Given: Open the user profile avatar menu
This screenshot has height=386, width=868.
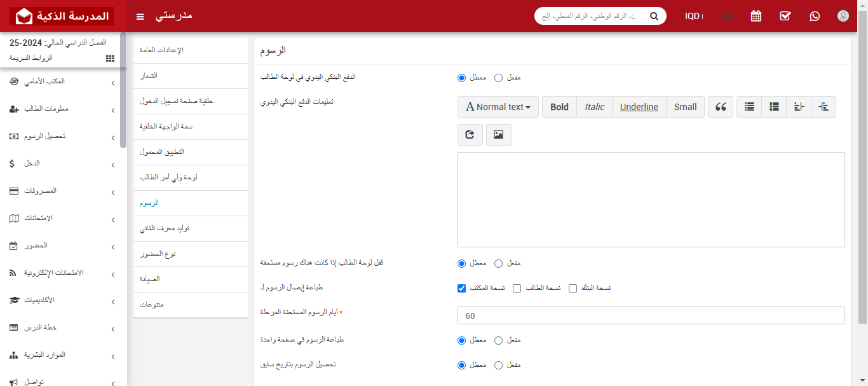Looking at the screenshot, I should [x=843, y=16].
